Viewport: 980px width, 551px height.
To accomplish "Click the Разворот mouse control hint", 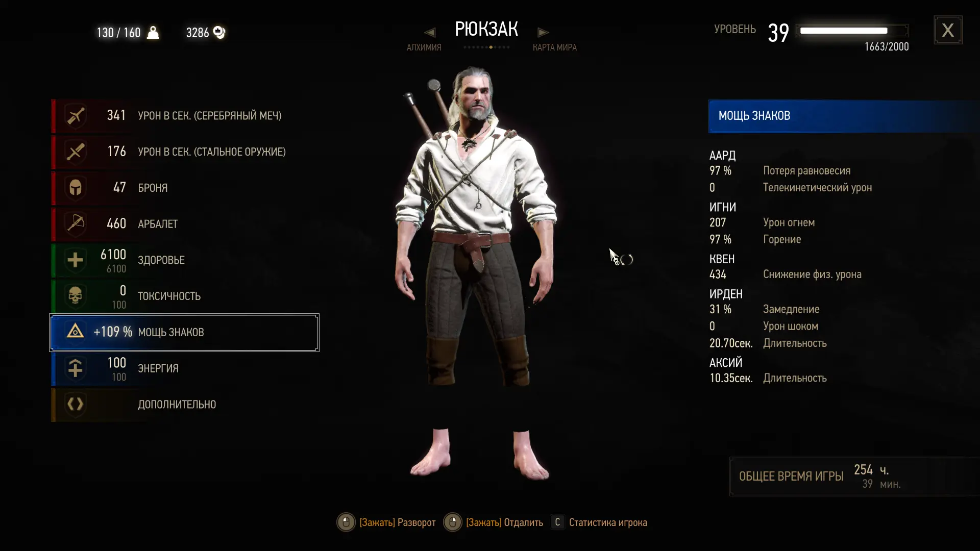I will (x=386, y=522).
